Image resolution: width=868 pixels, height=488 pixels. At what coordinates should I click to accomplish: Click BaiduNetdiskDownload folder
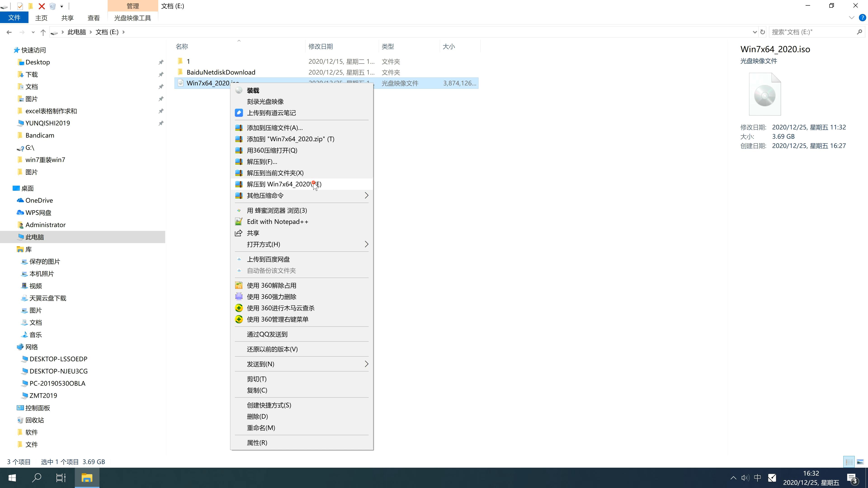pyautogui.click(x=221, y=72)
